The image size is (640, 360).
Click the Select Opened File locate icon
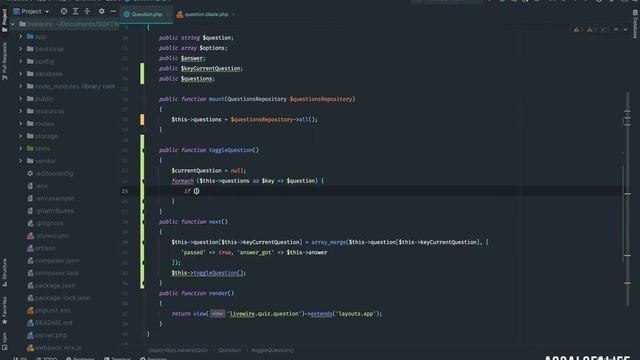click(64, 11)
